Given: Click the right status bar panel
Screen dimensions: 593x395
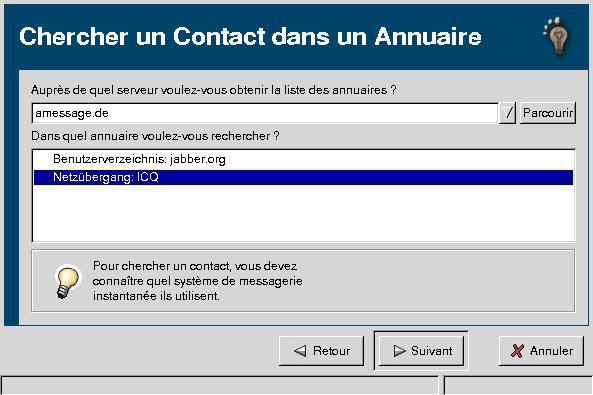Looking at the screenshot, I should [518, 386].
